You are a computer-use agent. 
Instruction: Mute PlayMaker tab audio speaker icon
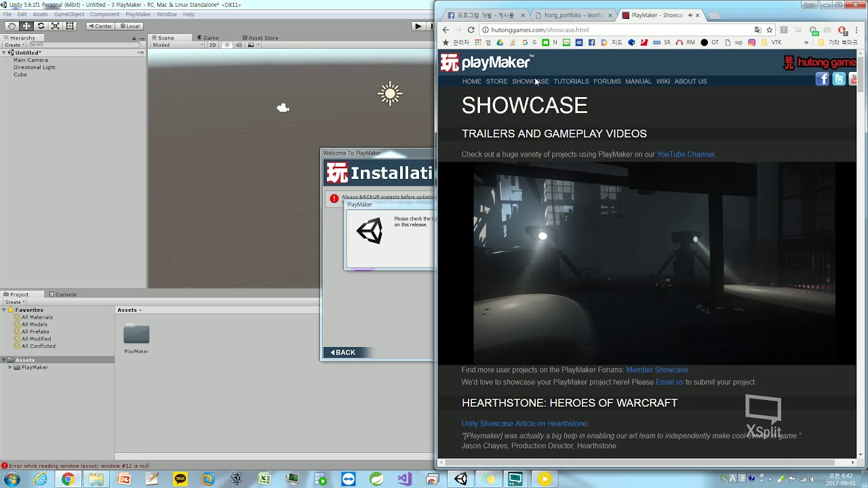tap(690, 15)
